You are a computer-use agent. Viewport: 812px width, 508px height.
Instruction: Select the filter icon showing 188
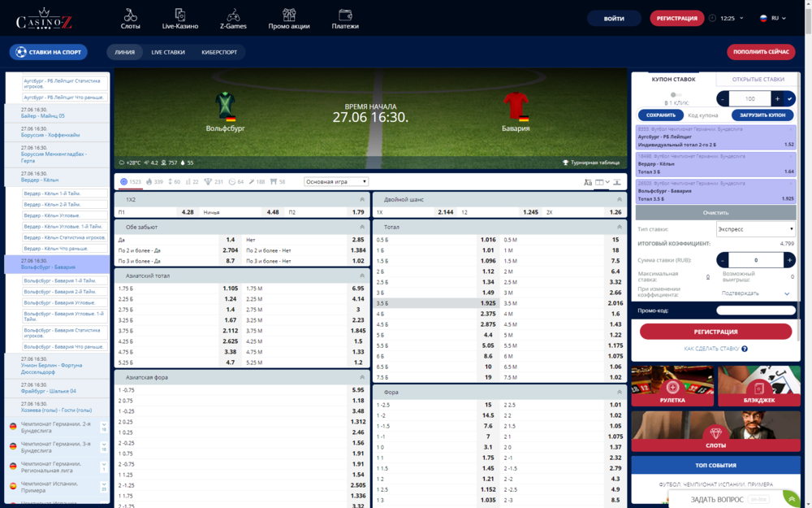(257, 182)
